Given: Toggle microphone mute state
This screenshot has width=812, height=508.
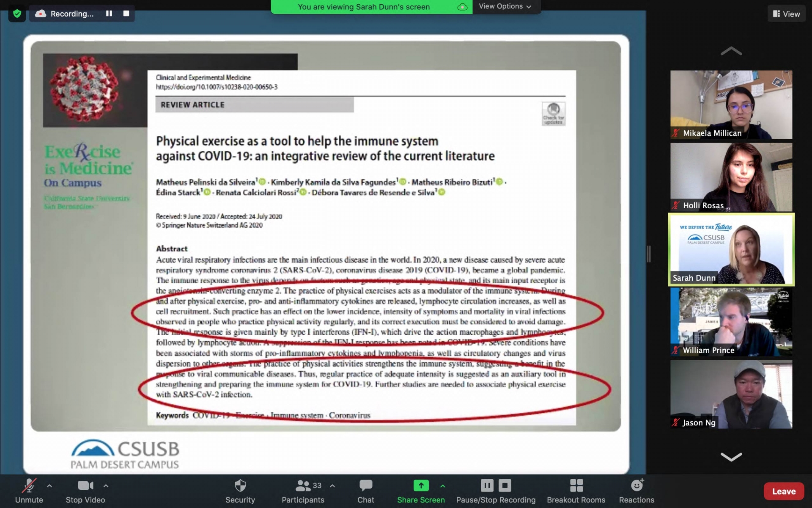Looking at the screenshot, I should [28, 490].
